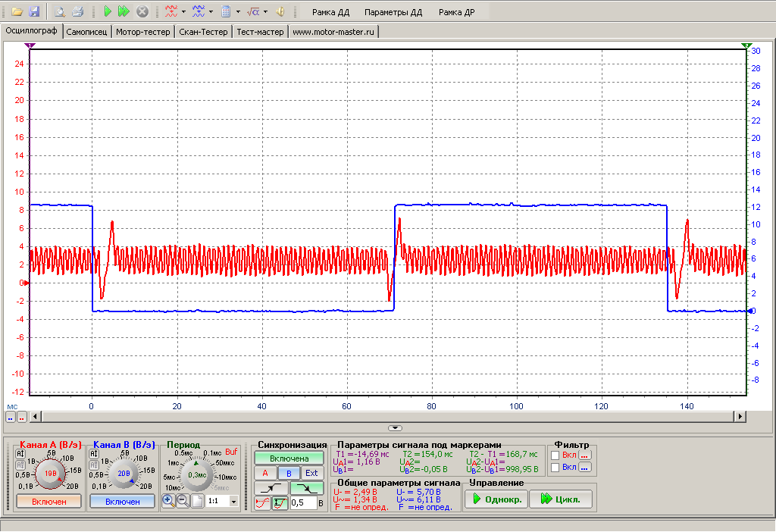Image resolution: width=776 pixels, height=532 pixels.
Task: Click the Канал B voltage knob
Action: [x=123, y=473]
